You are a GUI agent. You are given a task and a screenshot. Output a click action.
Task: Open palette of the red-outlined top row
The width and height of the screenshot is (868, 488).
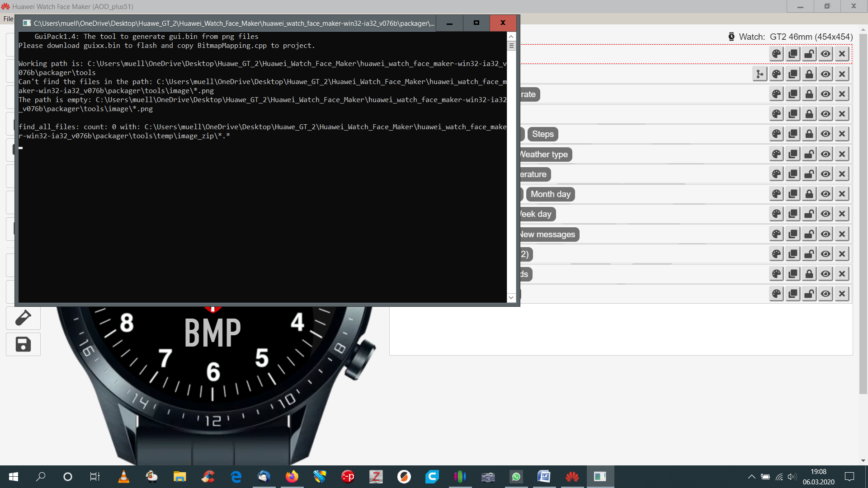click(x=777, y=54)
